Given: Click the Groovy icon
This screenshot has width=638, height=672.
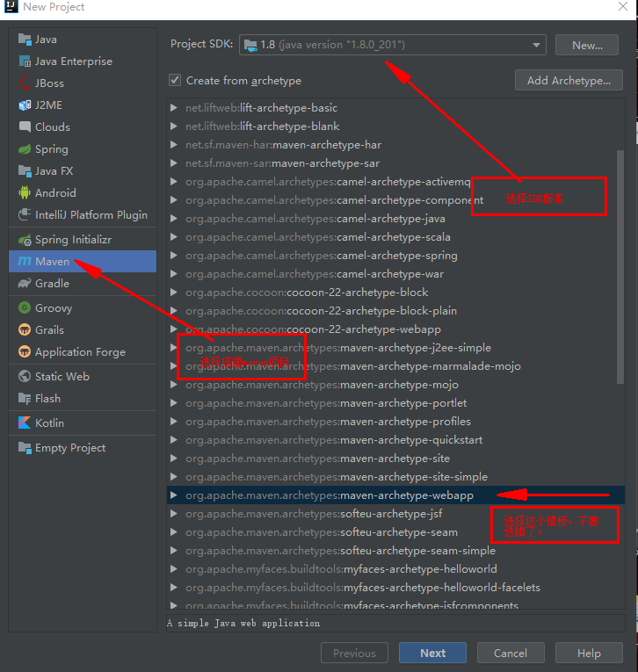Looking at the screenshot, I should [x=25, y=307].
